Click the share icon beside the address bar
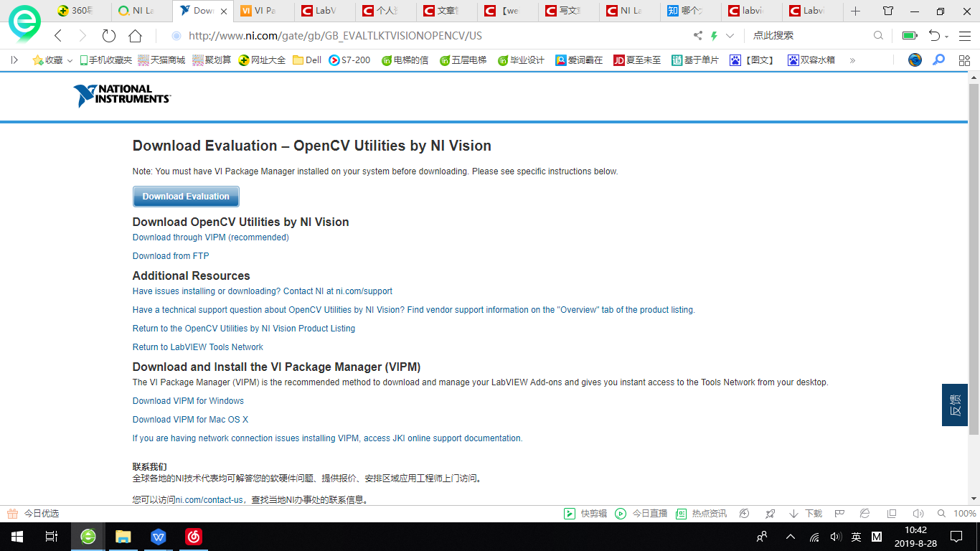980x551 pixels. pyautogui.click(x=698, y=36)
